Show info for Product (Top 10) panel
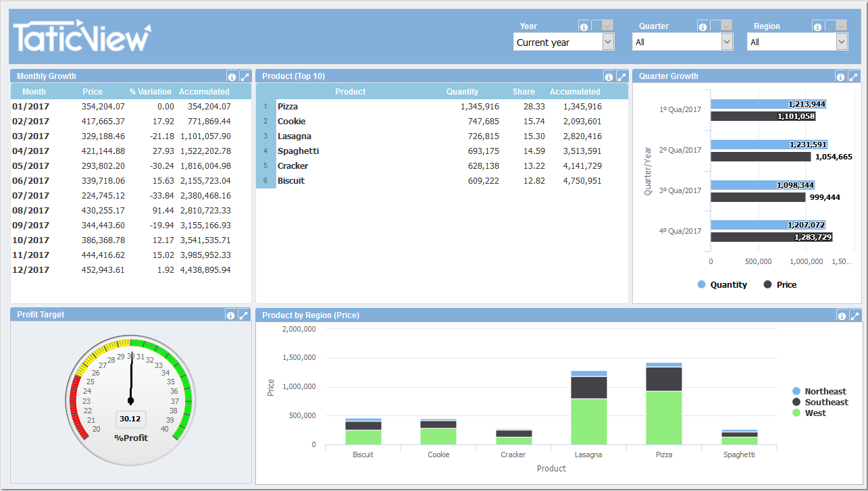868x491 pixels. click(x=609, y=76)
